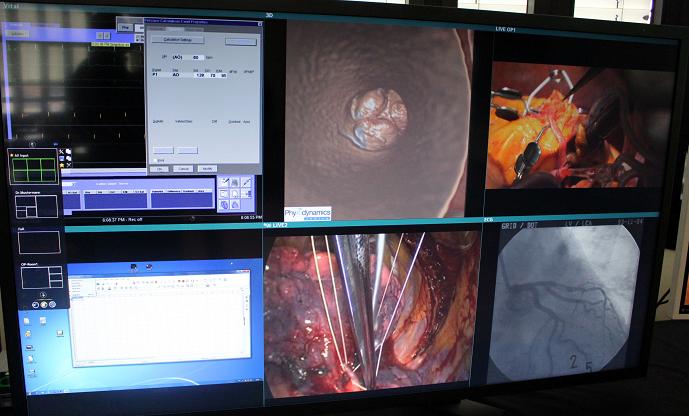Cancel the pressure calculation dialog
The width and height of the screenshot is (689, 416).
[183, 169]
